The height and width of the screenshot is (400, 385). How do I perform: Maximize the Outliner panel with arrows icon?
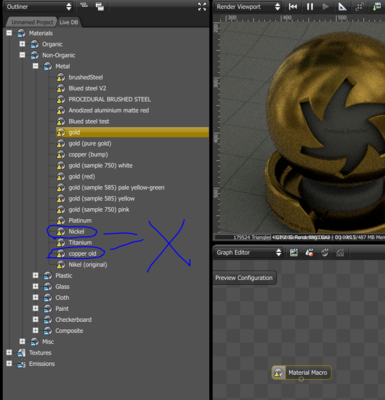click(x=202, y=7)
